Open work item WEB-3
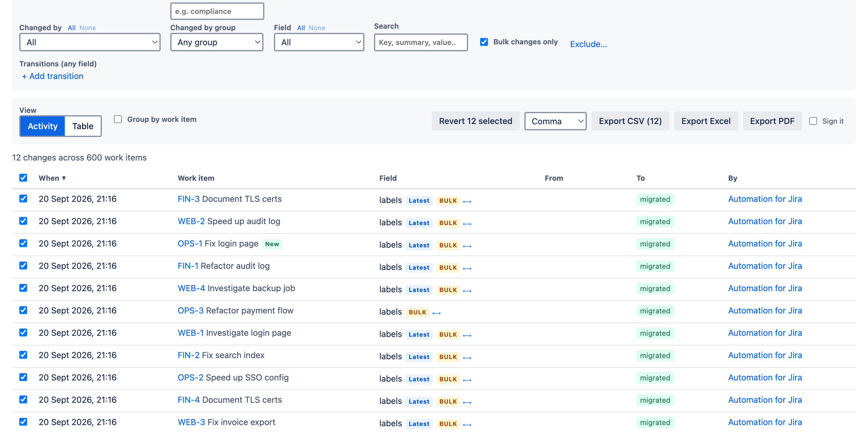Viewport: 868px width, 432px height. [x=191, y=422]
